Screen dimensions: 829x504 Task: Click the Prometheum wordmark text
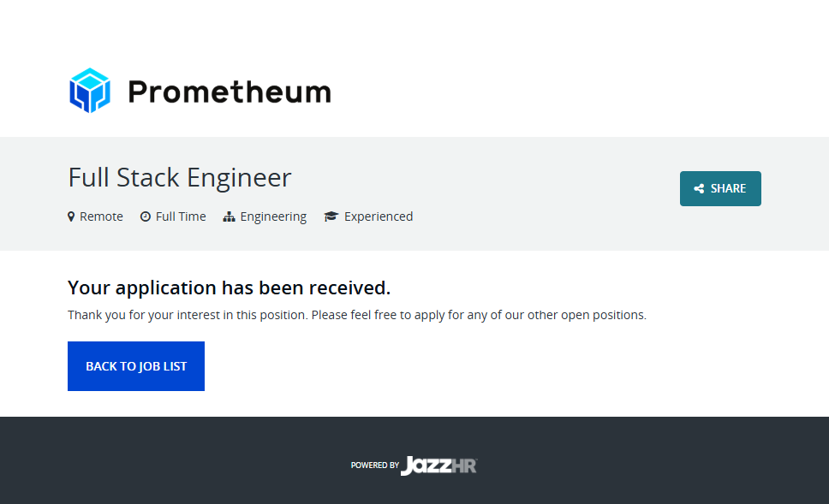point(230,92)
